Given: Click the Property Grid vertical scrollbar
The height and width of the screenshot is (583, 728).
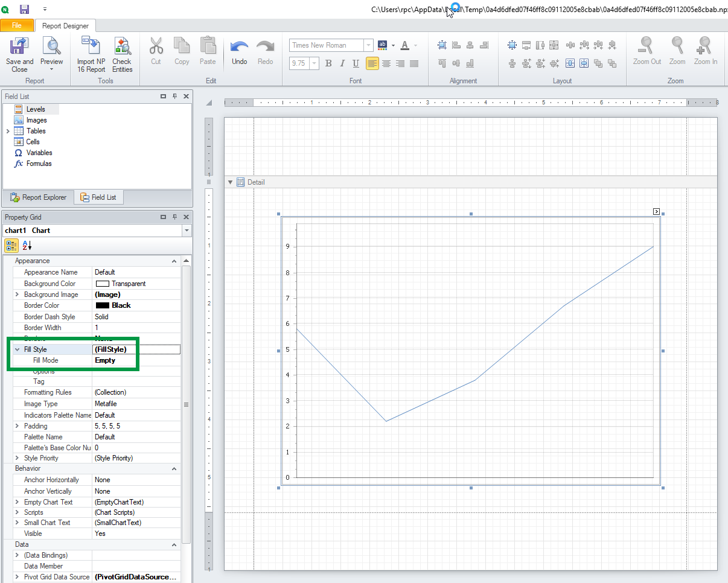Looking at the screenshot, I should pyautogui.click(x=186, y=404).
